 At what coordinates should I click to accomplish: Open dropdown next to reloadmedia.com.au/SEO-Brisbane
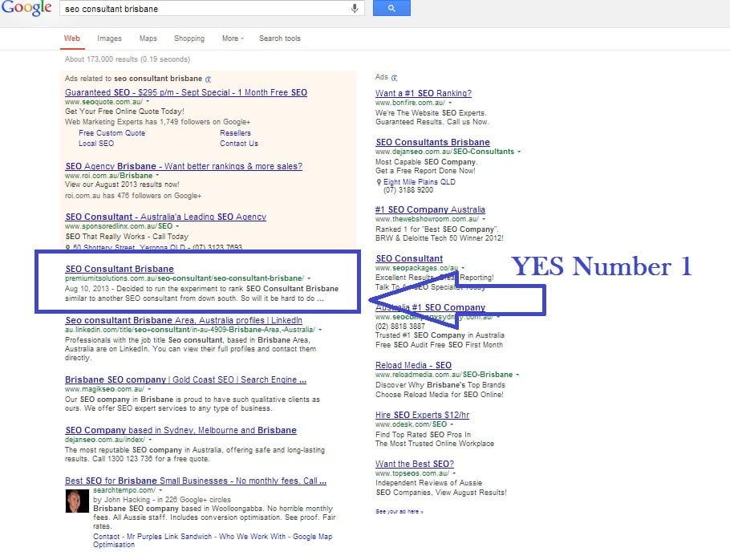pos(517,375)
